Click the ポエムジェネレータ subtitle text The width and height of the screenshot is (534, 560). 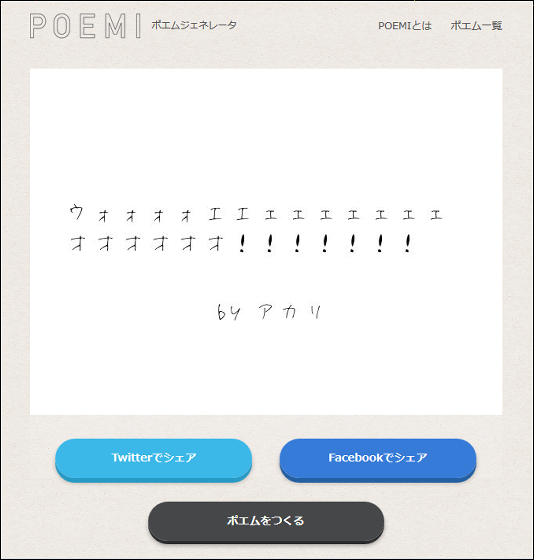tap(194, 25)
